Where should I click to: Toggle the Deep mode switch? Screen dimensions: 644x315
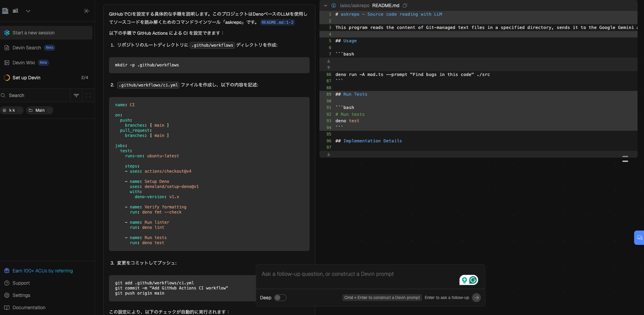280,298
